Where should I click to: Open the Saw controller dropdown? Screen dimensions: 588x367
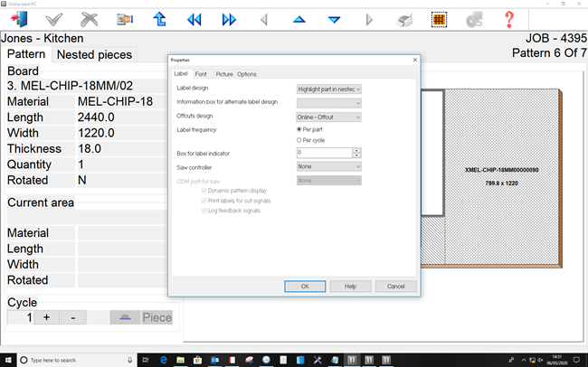[x=329, y=166]
